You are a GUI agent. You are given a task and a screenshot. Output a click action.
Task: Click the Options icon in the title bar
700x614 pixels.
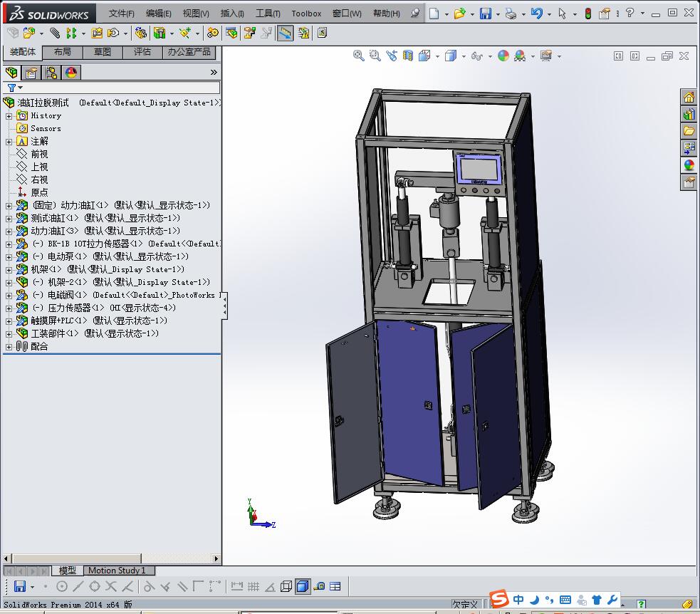coord(604,14)
